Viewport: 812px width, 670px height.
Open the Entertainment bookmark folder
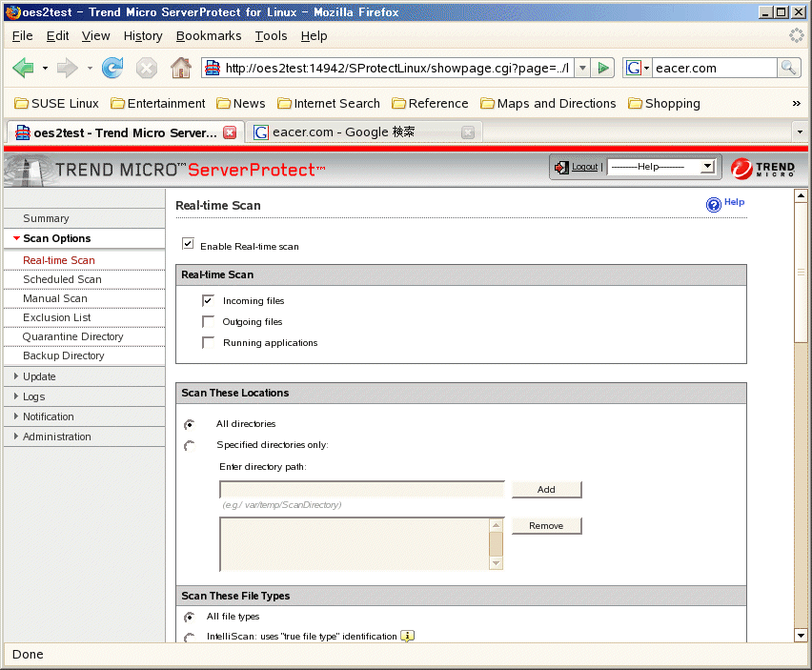point(158,104)
